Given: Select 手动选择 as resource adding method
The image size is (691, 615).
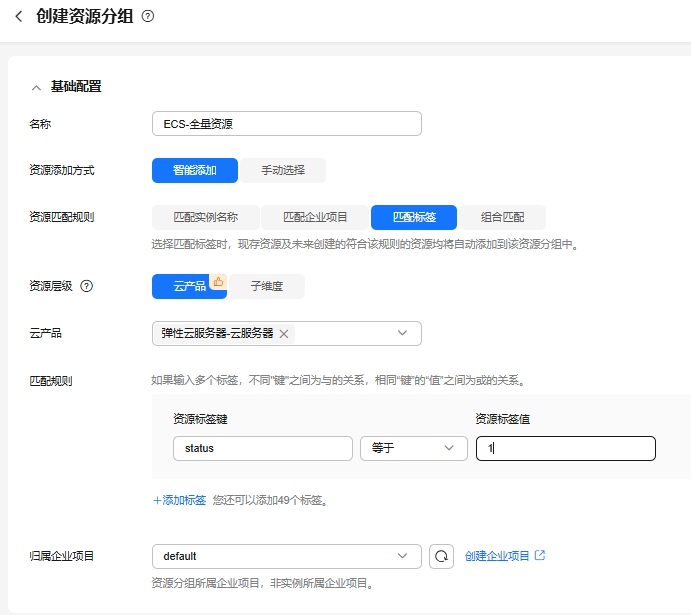Looking at the screenshot, I should (x=283, y=170).
